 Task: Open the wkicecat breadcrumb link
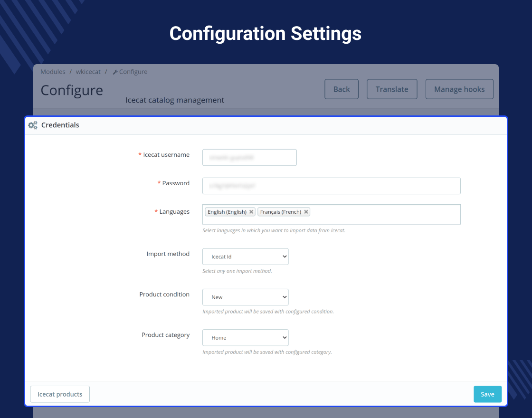click(x=88, y=72)
